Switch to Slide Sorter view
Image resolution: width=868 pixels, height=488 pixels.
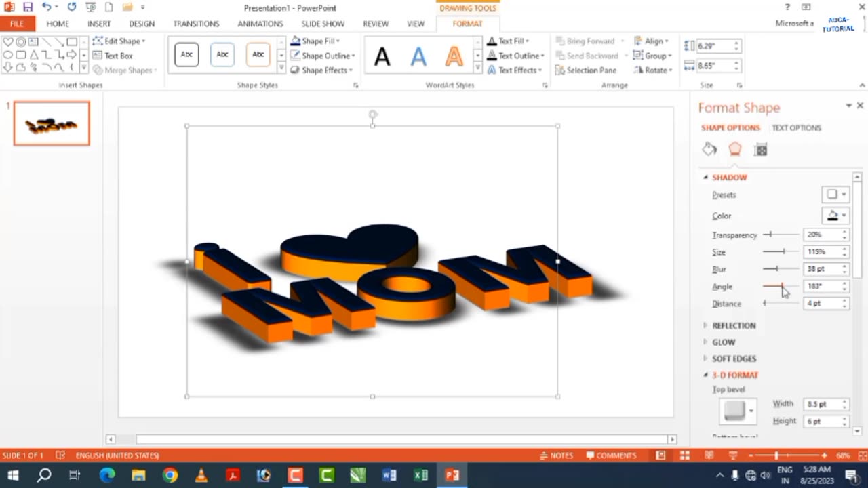click(x=684, y=455)
